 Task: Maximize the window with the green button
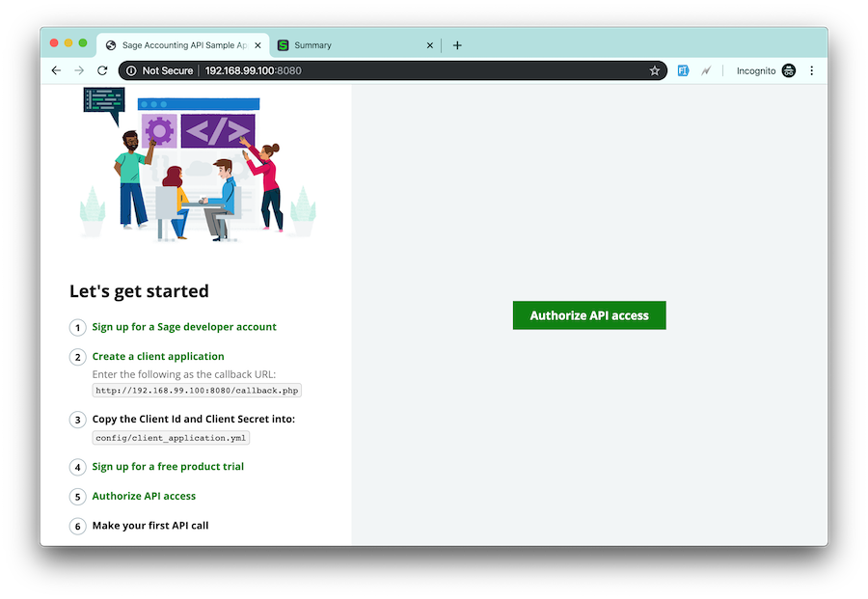tap(83, 42)
